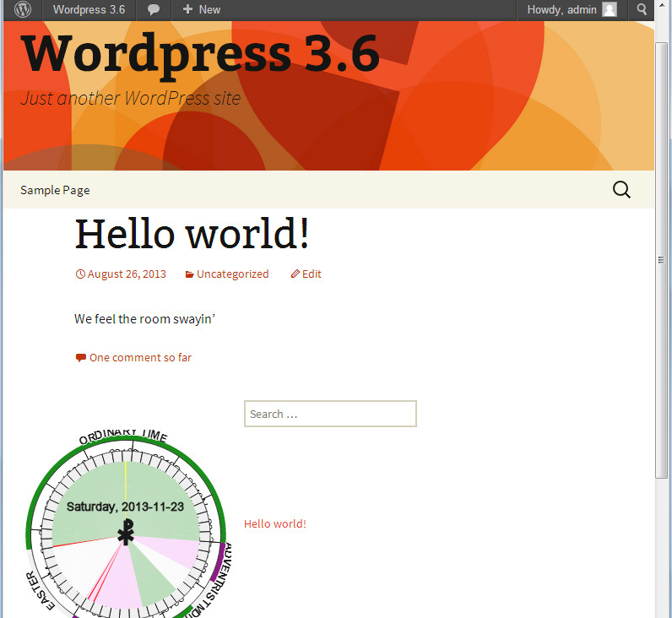
Task: Click the Chi-Rho symbol at wheel center
Action: pos(127,532)
